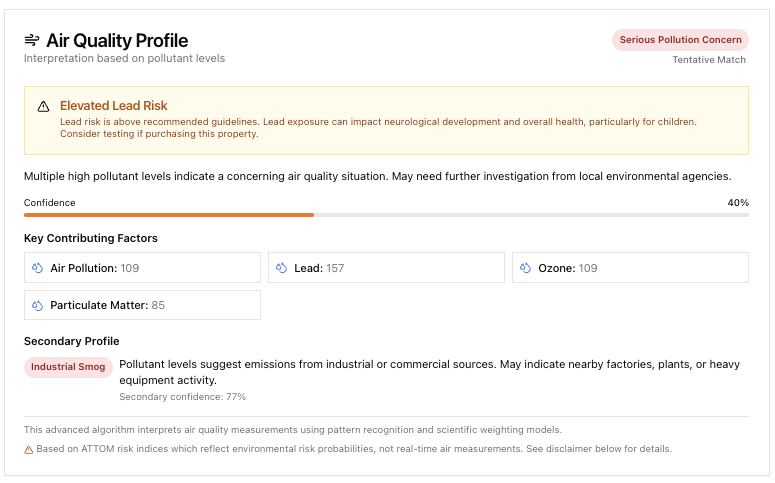
Task: Click the 'Pollutant levels suggest emissions' description
Action: 430,372
